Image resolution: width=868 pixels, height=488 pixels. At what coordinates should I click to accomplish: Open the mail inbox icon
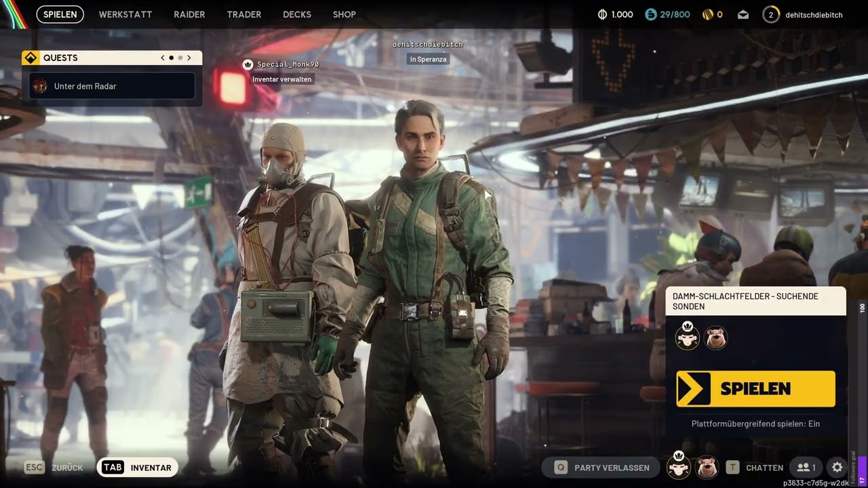point(743,14)
